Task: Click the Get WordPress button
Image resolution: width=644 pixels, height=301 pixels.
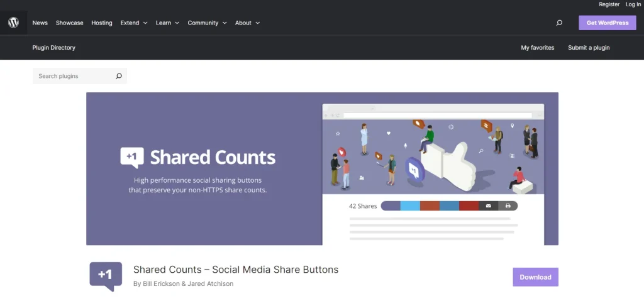Action: click(608, 23)
